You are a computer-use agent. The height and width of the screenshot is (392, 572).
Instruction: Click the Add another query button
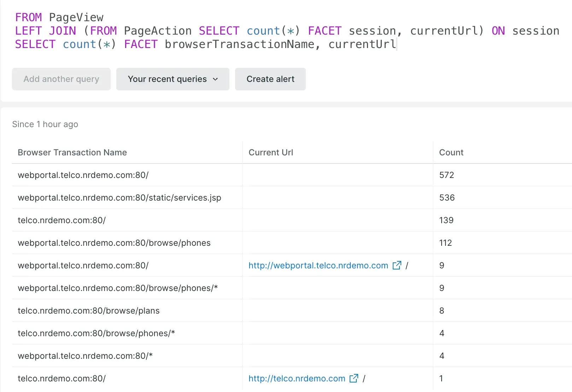tap(61, 79)
